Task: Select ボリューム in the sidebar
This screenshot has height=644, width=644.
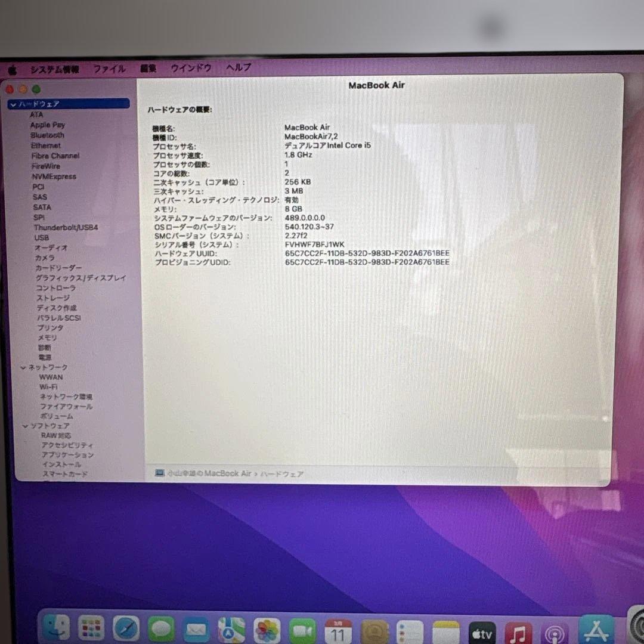Action: pyautogui.click(x=57, y=416)
